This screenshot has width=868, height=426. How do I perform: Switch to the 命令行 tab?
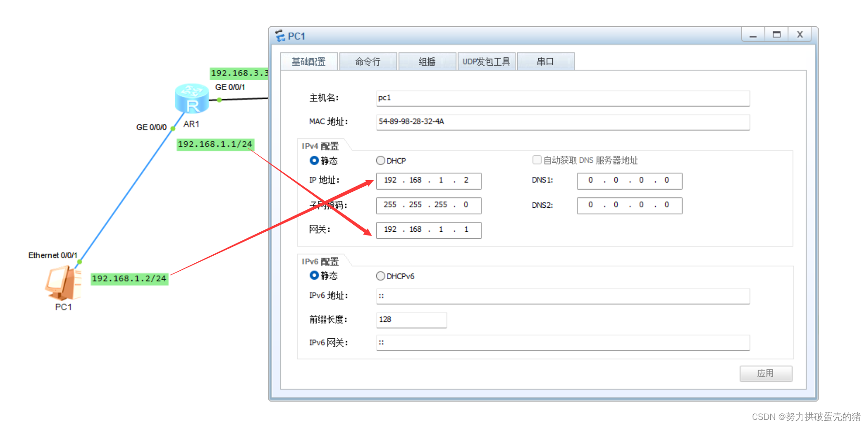(368, 61)
